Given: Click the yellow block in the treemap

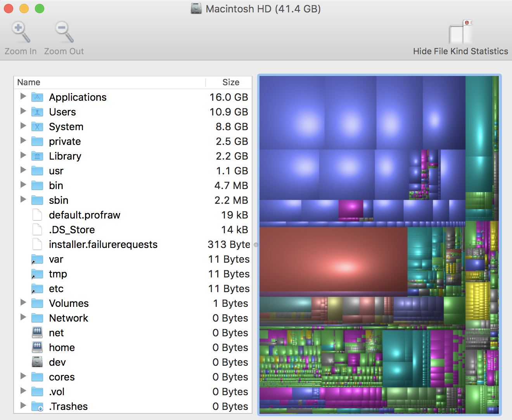Looking at the screenshot, I should pyautogui.click(x=477, y=300).
